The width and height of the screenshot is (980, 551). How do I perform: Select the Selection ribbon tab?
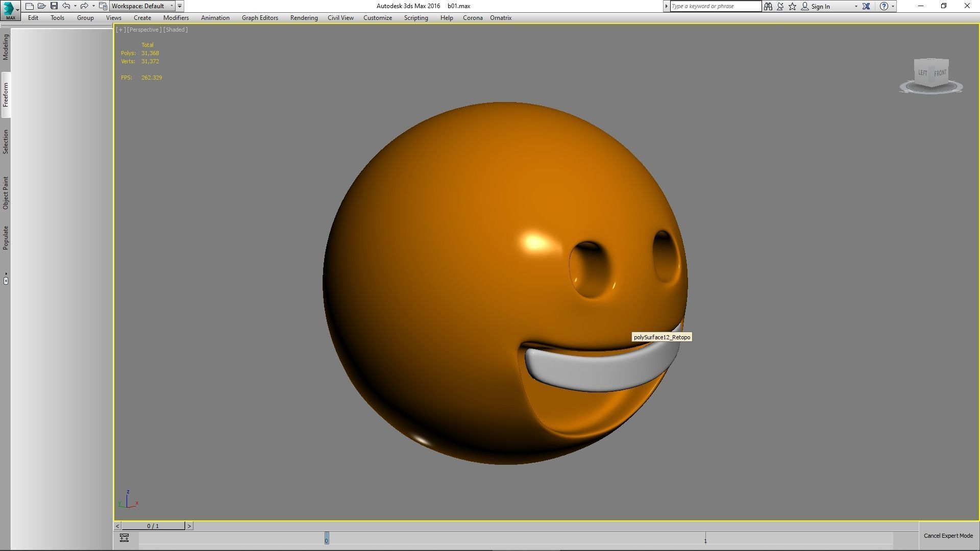(x=6, y=142)
